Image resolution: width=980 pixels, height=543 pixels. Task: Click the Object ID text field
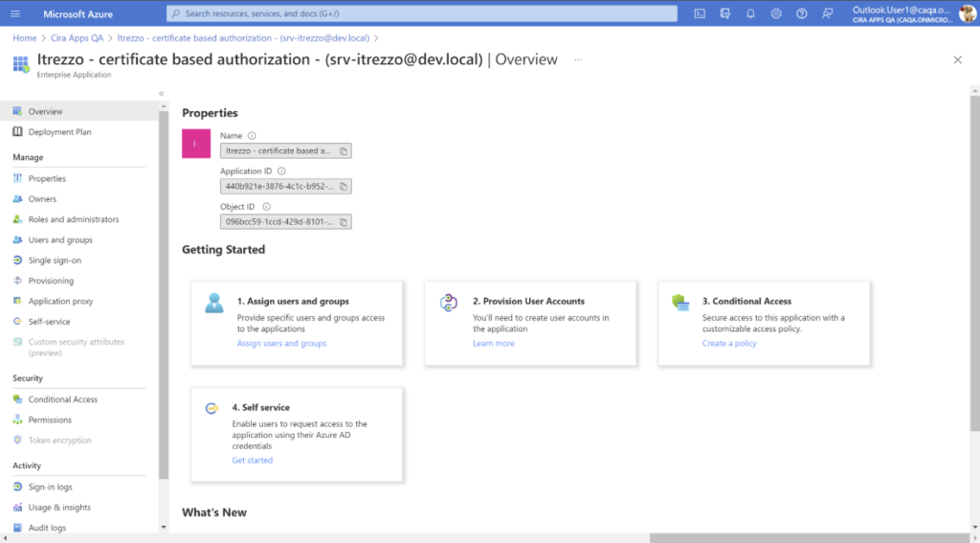[285, 222]
